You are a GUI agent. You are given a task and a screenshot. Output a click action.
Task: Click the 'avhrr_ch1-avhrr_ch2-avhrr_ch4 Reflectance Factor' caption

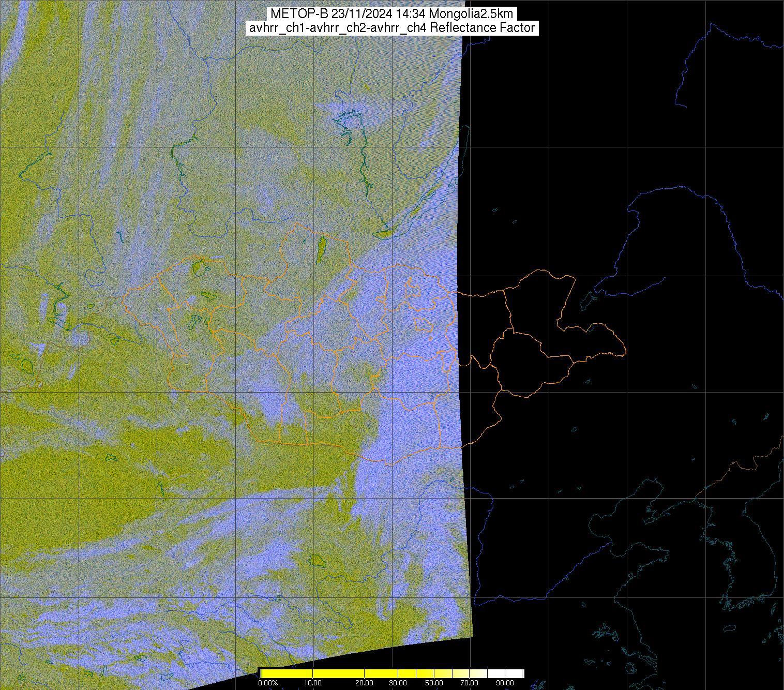tap(391, 28)
